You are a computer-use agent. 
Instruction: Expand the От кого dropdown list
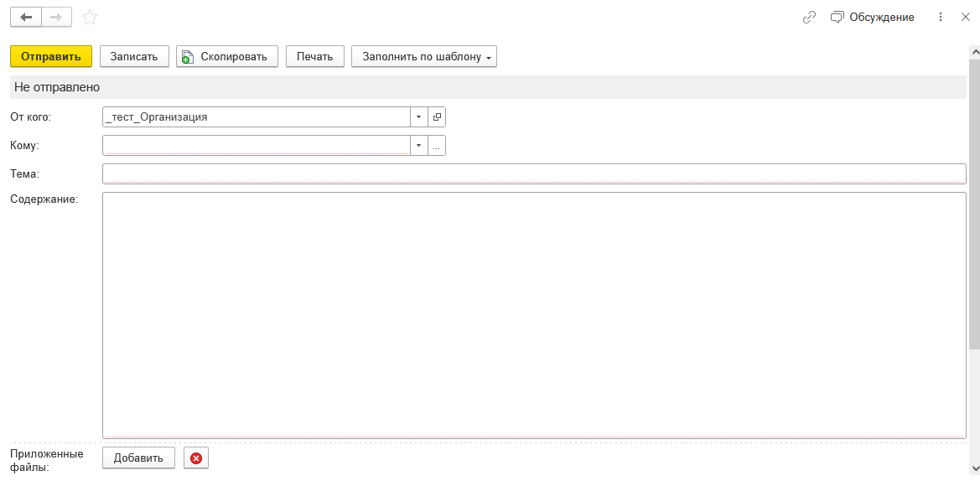[419, 117]
